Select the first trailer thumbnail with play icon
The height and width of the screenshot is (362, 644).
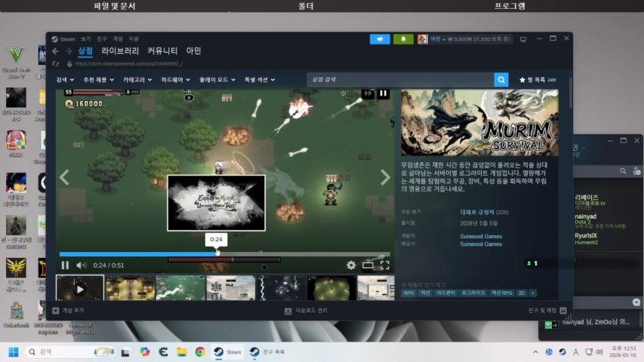point(80,288)
